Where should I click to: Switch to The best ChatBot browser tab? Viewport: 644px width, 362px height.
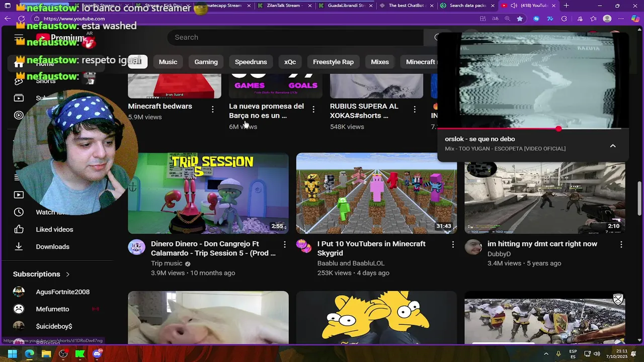click(x=406, y=6)
